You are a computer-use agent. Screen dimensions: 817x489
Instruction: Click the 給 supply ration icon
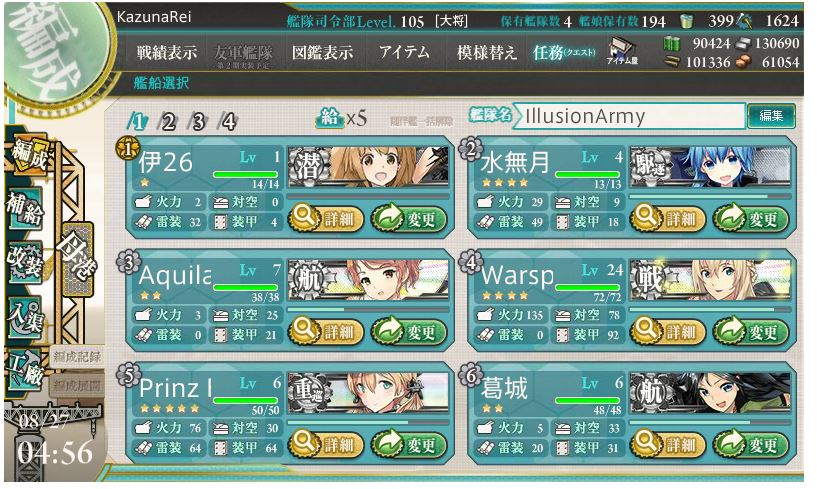329,118
